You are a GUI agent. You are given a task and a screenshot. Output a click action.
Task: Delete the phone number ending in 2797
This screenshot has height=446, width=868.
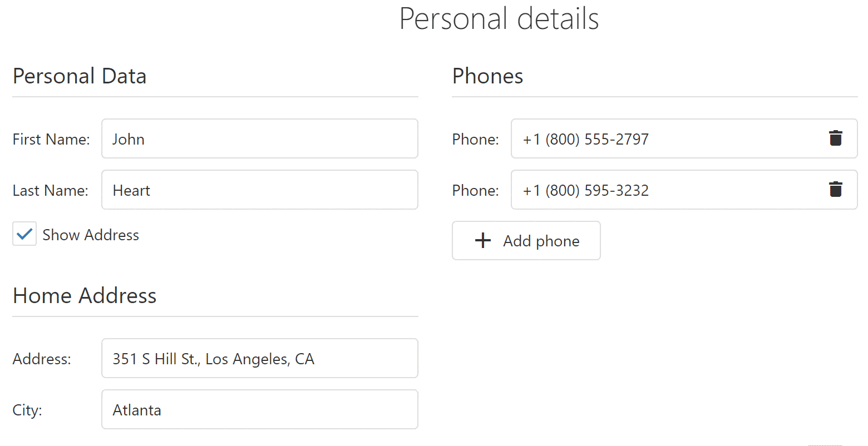(835, 138)
